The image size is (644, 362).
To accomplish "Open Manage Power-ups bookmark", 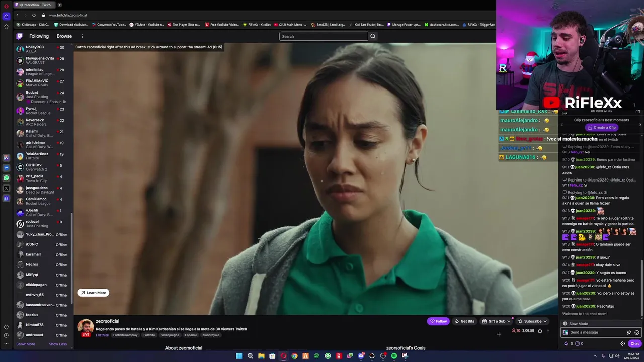I will point(403,24).
